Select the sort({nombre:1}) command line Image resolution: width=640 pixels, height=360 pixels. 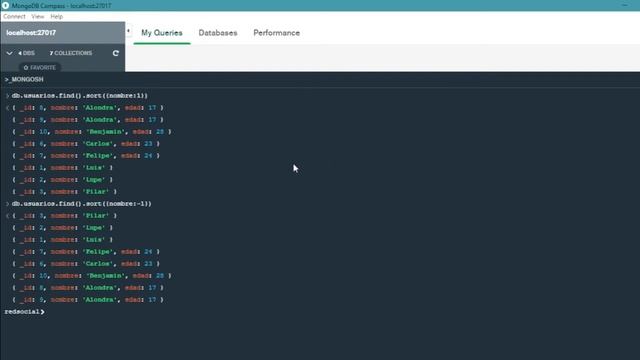(80, 96)
